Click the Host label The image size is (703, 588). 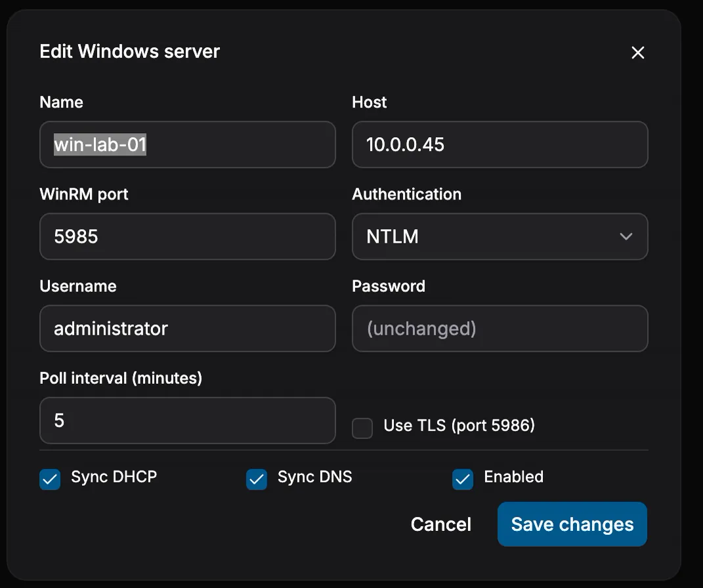pos(369,102)
